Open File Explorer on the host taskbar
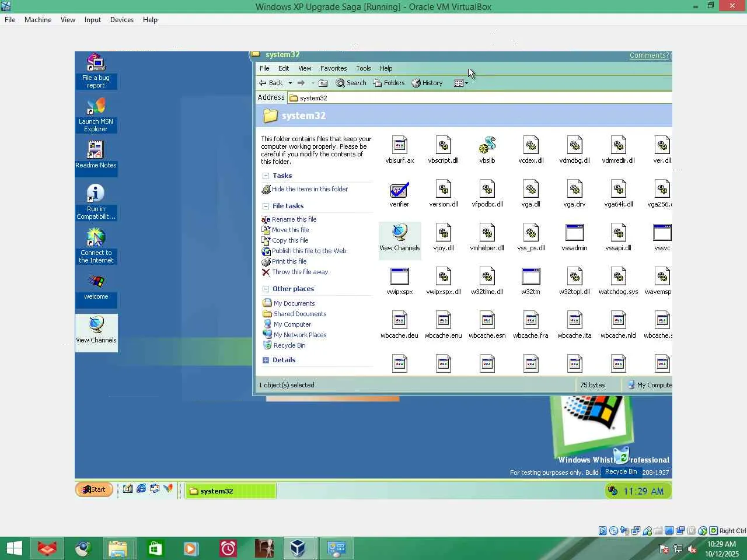The image size is (747, 560). pos(118,548)
